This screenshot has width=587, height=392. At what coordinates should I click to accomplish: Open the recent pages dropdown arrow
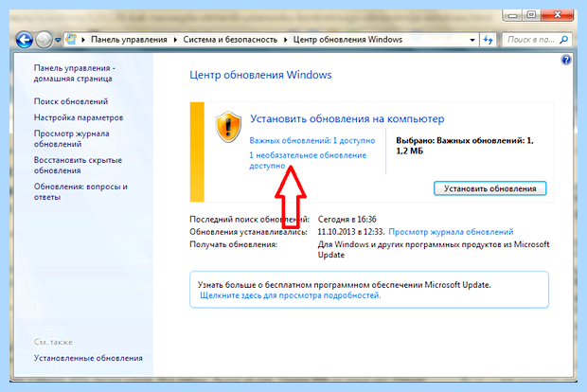pyautogui.click(x=58, y=40)
